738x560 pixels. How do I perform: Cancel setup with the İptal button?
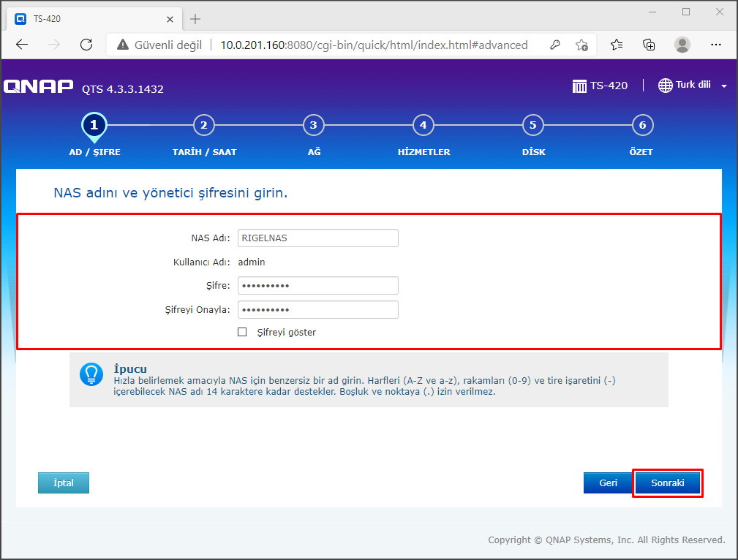(64, 483)
